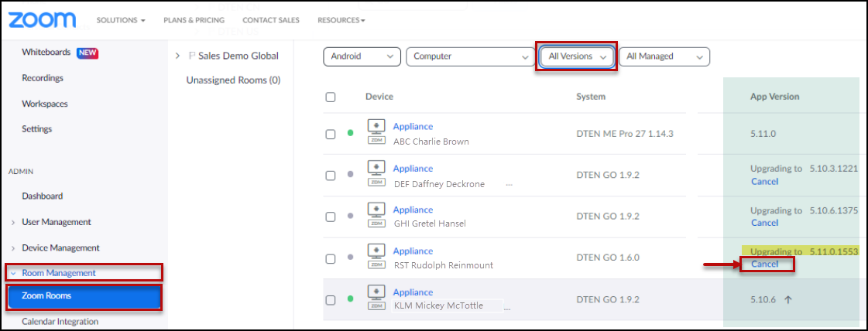Click the Zoom logo

[42, 19]
